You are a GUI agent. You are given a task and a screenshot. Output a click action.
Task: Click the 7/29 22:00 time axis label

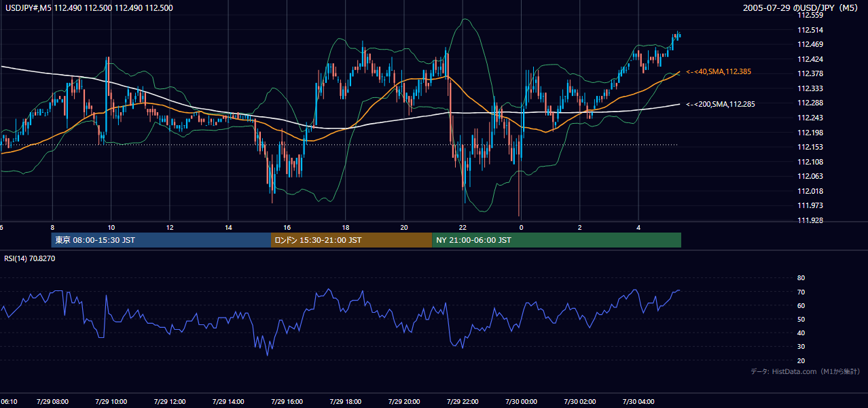click(x=463, y=402)
